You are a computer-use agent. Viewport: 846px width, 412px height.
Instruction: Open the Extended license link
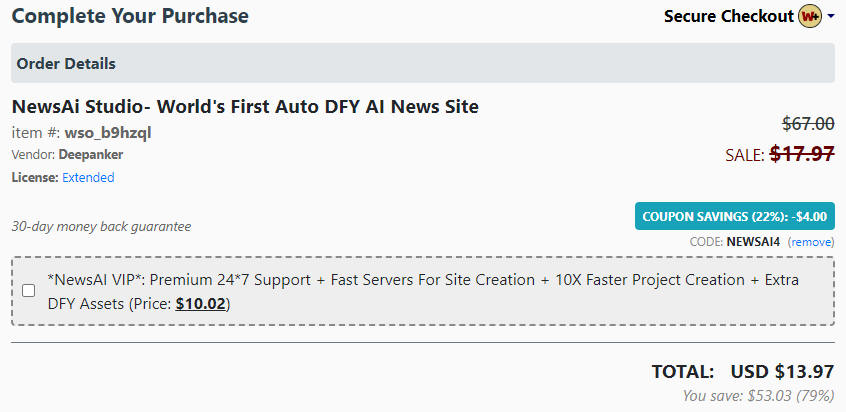(88, 177)
